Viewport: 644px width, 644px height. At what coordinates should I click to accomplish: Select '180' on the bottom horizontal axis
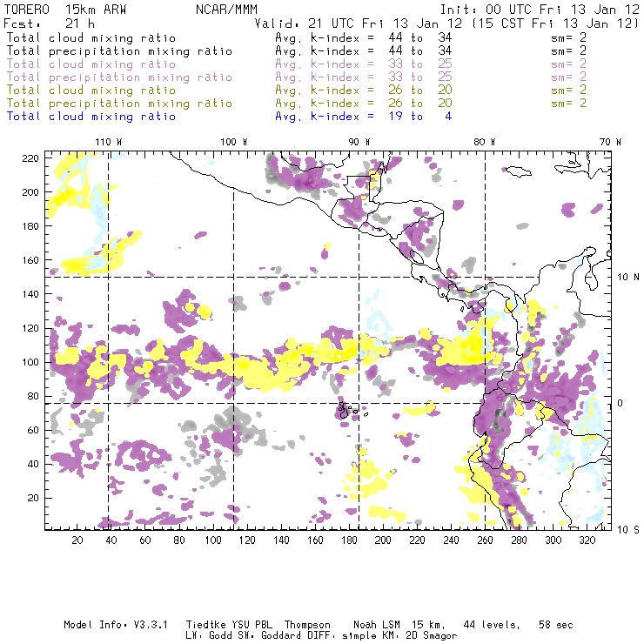click(x=349, y=540)
